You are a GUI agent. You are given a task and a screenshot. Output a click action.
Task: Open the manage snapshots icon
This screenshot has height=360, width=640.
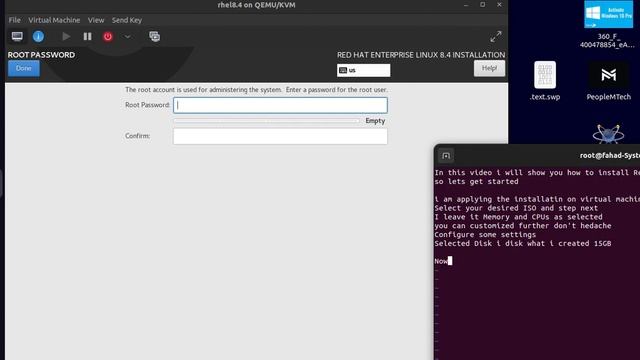tap(154, 37)
